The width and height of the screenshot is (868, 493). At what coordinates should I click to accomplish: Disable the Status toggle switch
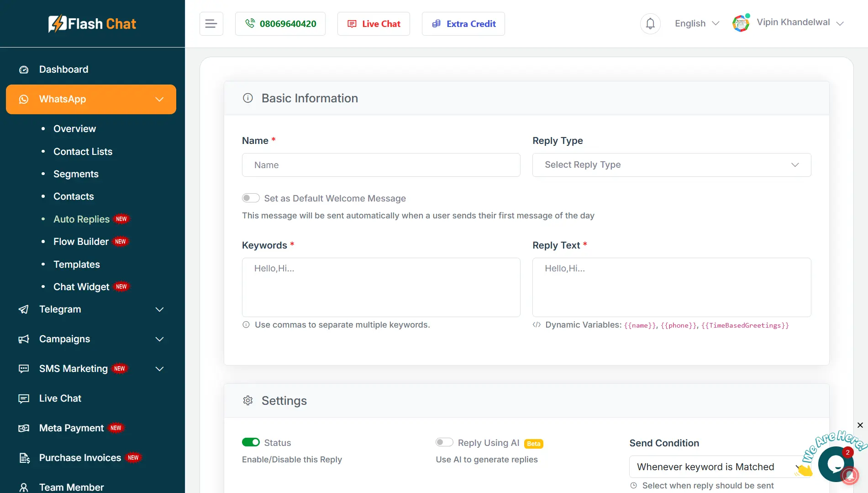coord(251,442)
